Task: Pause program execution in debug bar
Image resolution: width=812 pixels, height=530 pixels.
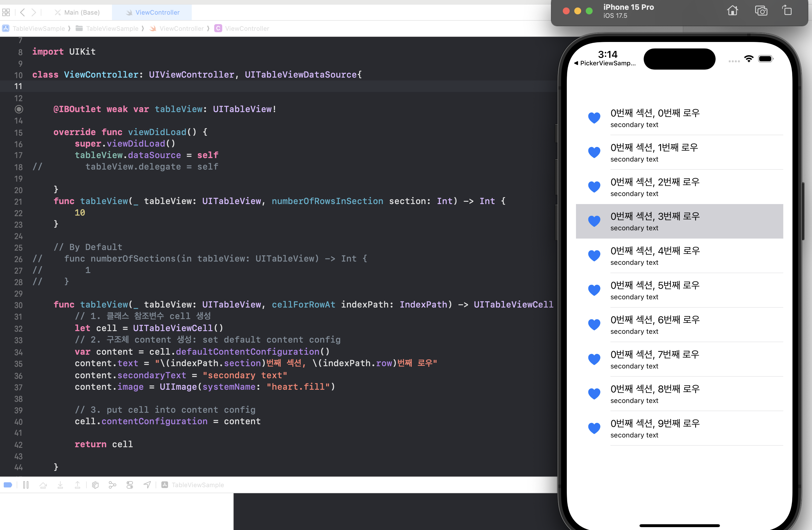Action: pyautogui.click(x=26, y=485)
